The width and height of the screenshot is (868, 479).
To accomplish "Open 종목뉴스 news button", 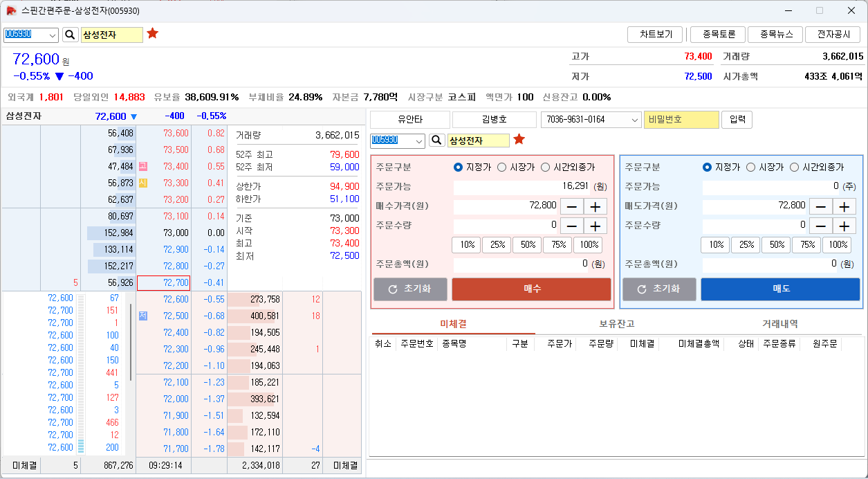I will click(775, 35).
